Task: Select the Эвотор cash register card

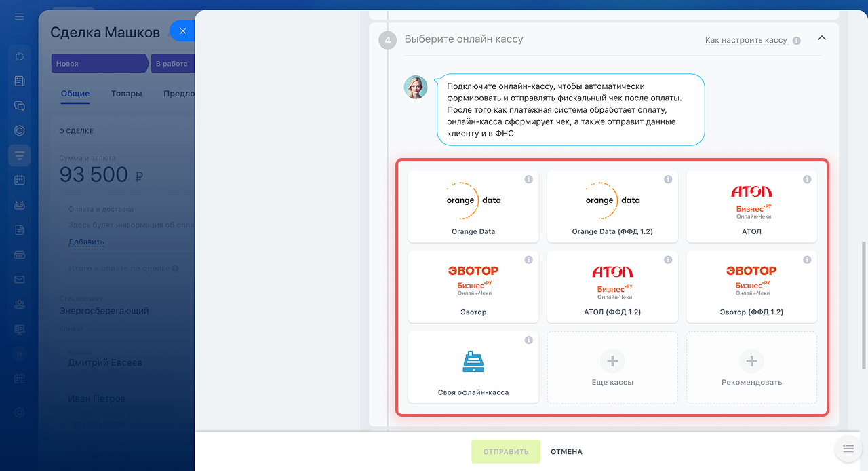Action: (473, 287)
